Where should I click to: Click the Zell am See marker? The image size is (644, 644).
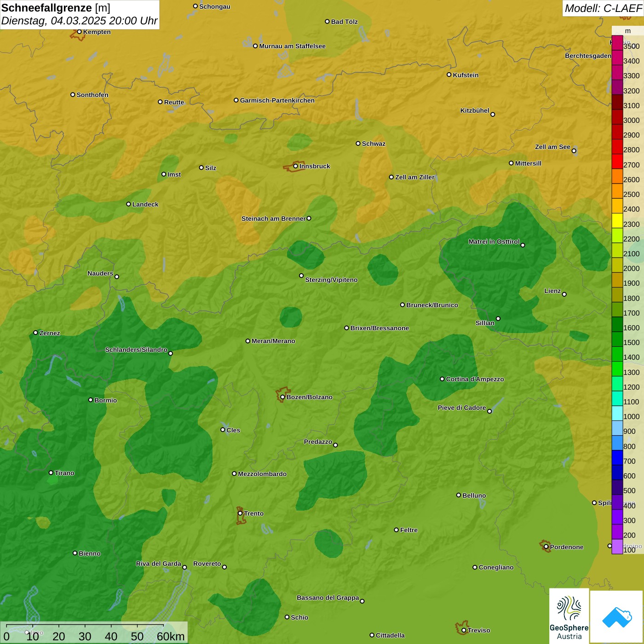(574, 151)
